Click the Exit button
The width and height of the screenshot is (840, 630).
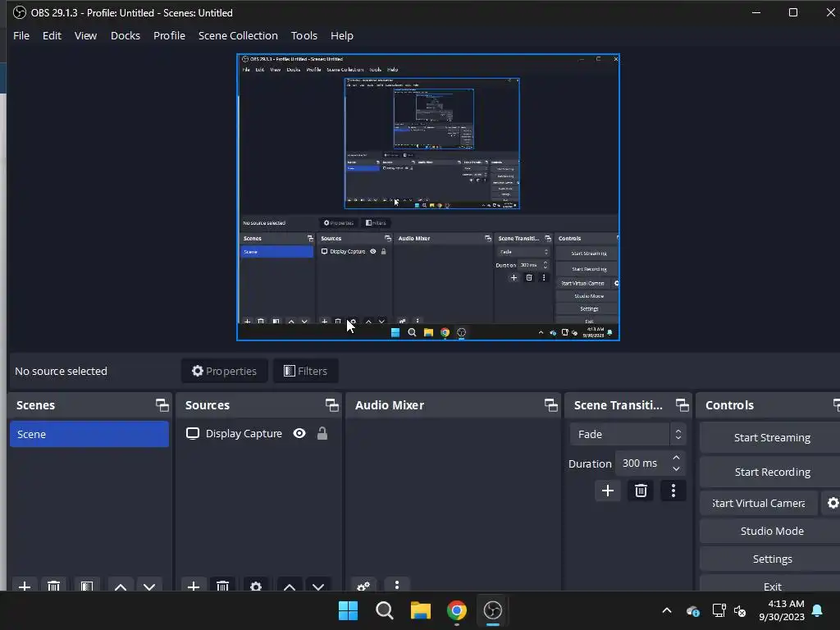[771, 586]
